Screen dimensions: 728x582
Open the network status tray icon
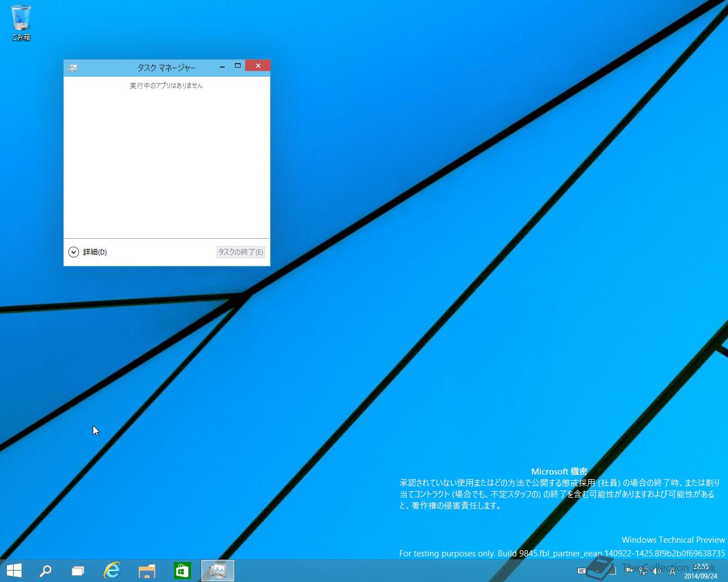(643, 571)
